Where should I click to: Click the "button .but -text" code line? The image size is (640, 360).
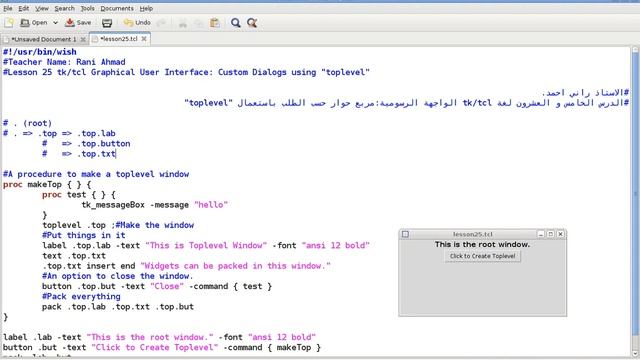(162, 348)
